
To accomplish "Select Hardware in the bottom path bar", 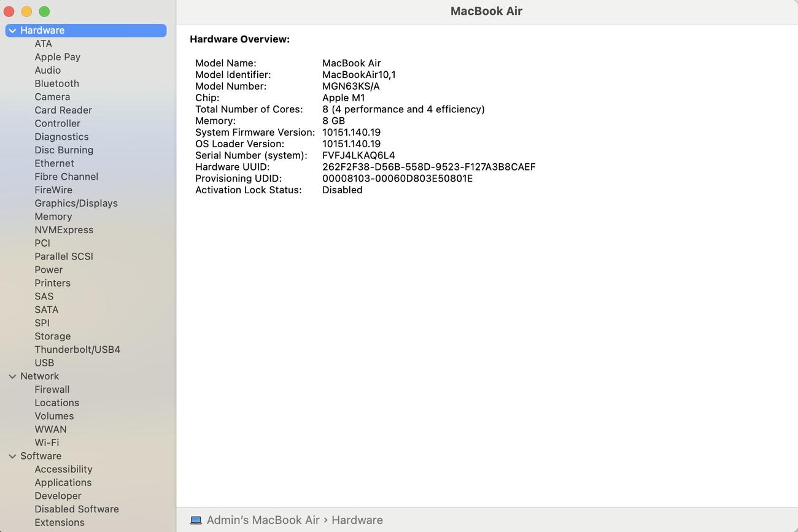I will pos(357,520).
